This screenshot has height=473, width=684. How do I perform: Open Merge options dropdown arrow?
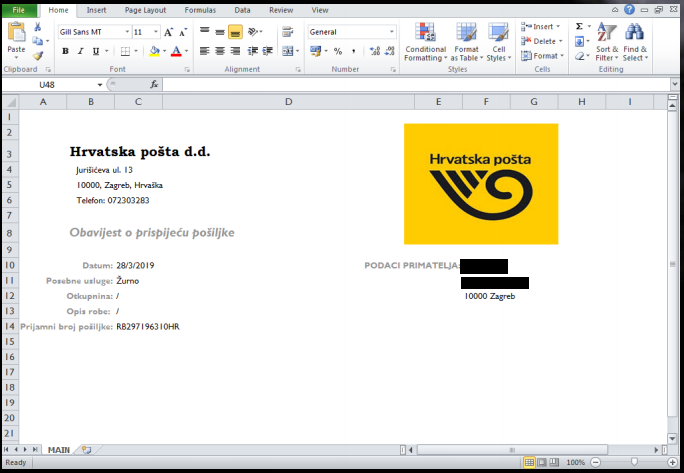tap(298, 51)
